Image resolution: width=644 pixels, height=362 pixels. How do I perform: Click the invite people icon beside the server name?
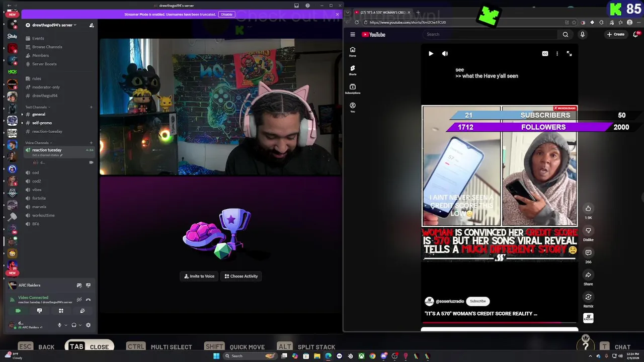pyautogui.click(x=91, y=25)
